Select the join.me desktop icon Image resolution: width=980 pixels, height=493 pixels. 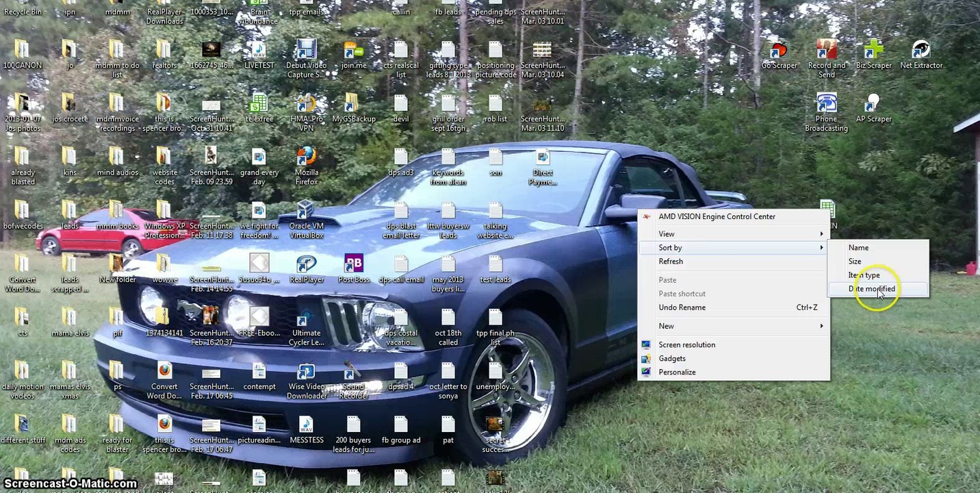354,55
